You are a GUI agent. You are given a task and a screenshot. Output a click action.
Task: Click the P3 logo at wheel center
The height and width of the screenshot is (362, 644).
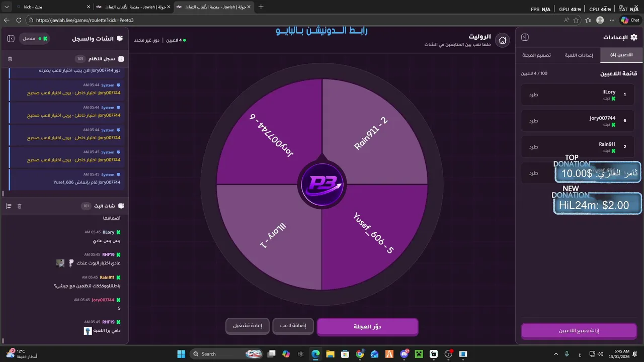(x=322, y=184)
